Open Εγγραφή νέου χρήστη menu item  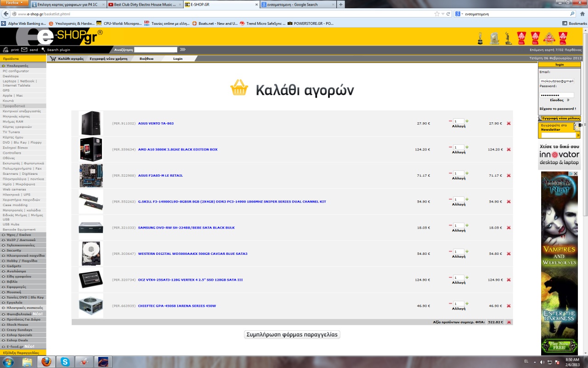pyautogui.click(x=108, y=58)
